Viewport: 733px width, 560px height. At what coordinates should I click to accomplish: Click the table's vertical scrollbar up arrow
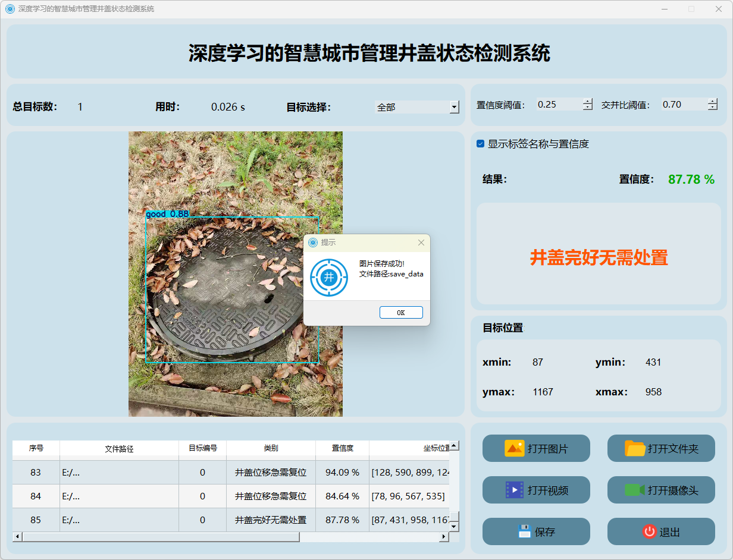click(x=454, y=445)
